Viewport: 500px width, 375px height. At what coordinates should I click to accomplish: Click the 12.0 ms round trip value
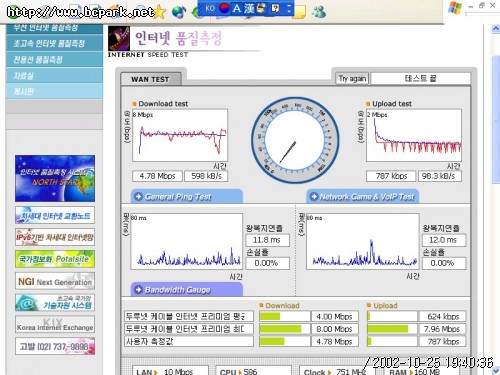[444, 240]
